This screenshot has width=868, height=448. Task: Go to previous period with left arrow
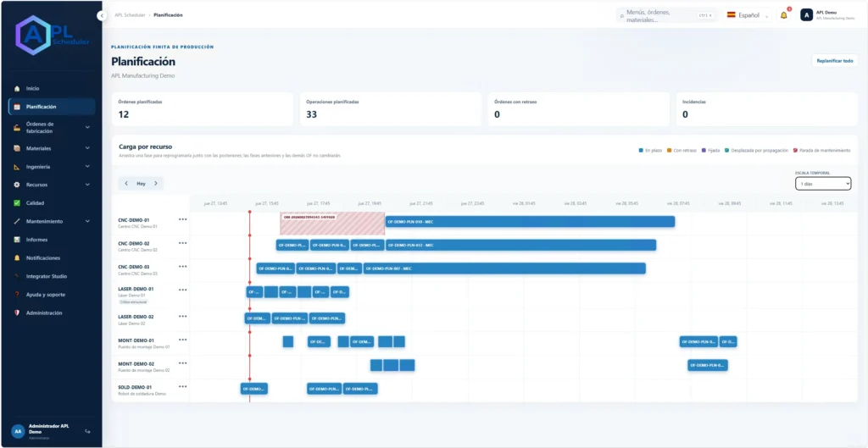tap(126, 183)
